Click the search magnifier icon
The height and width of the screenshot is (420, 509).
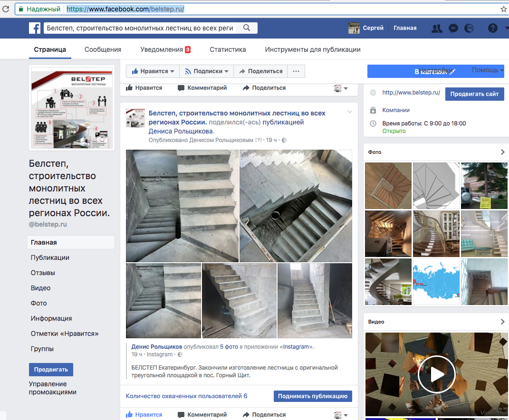[247, 28]
